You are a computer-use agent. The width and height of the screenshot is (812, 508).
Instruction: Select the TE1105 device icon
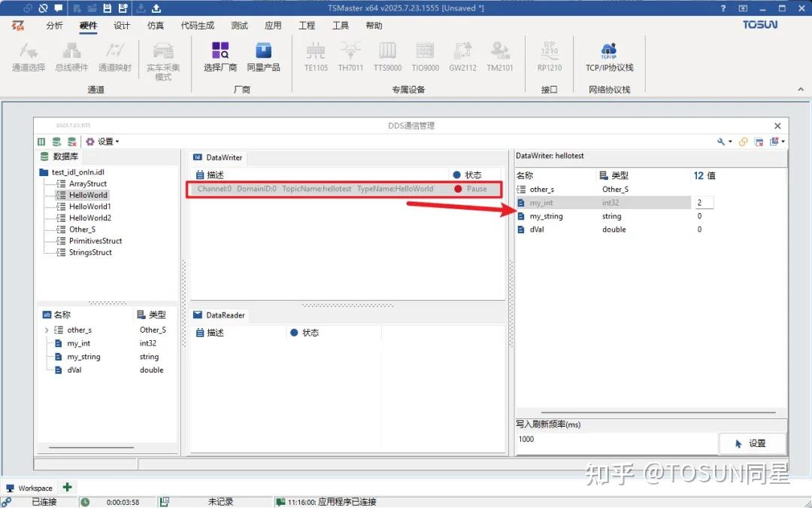pyautogui.click(x=315, y=55)
